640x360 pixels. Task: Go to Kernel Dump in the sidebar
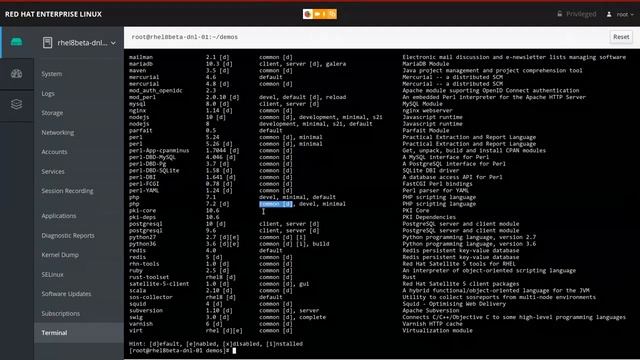60,255
